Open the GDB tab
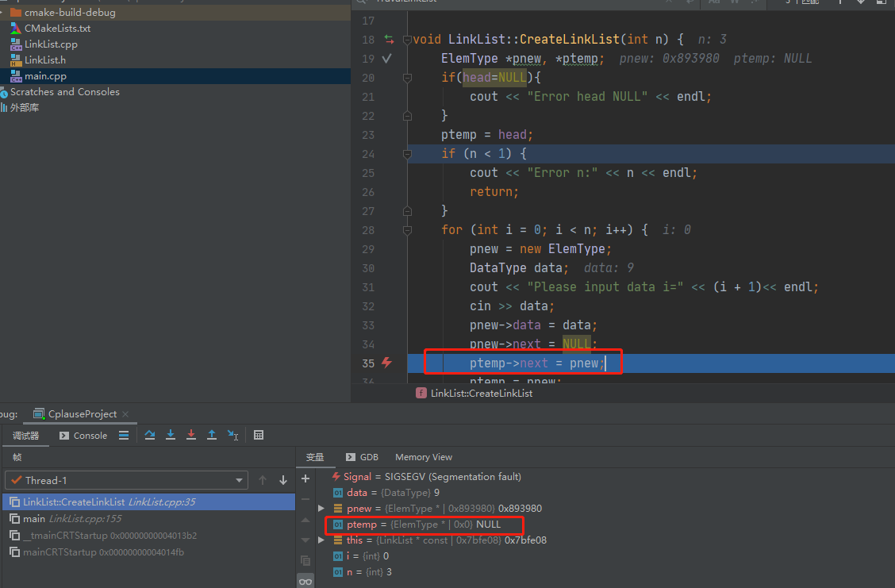Screen dimensions: 895x588 click(362, 457)
